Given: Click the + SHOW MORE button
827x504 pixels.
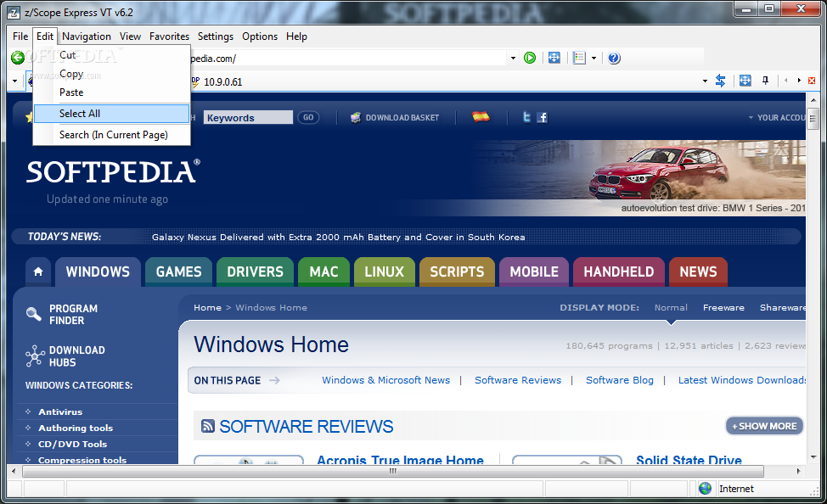Looking at the screenshot, I should [x=764, y=426].
